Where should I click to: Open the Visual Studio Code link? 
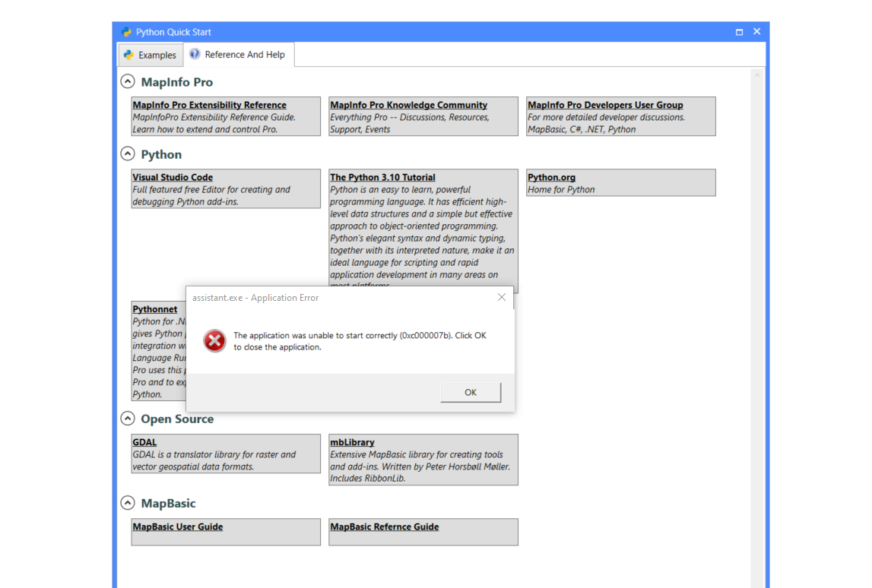(x=173, y=177)
